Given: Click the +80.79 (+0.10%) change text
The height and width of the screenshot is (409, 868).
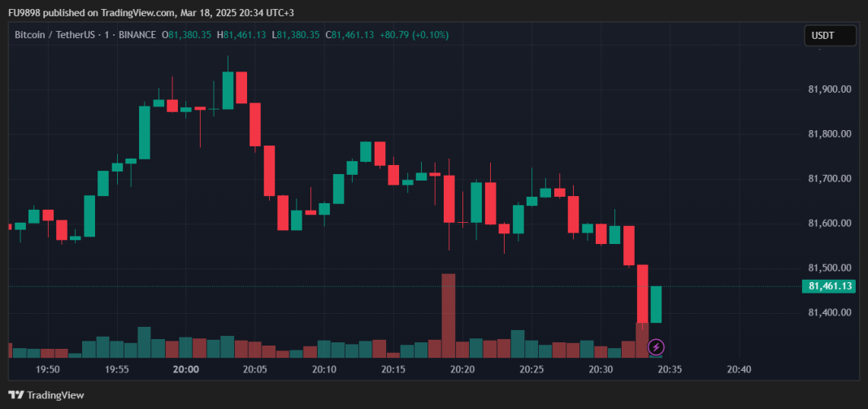Looking at the screenshot, I should 414,35.
